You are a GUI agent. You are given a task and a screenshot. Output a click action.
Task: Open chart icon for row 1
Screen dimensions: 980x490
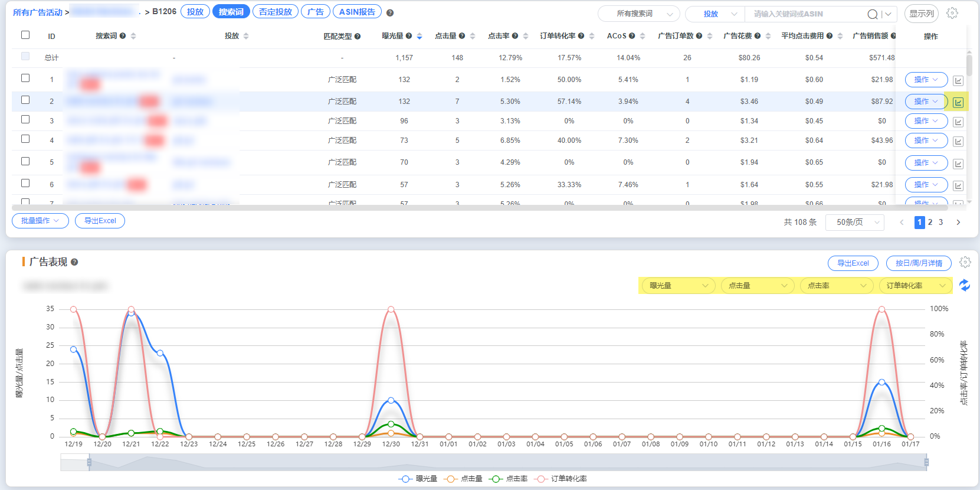tap(958, 80)
